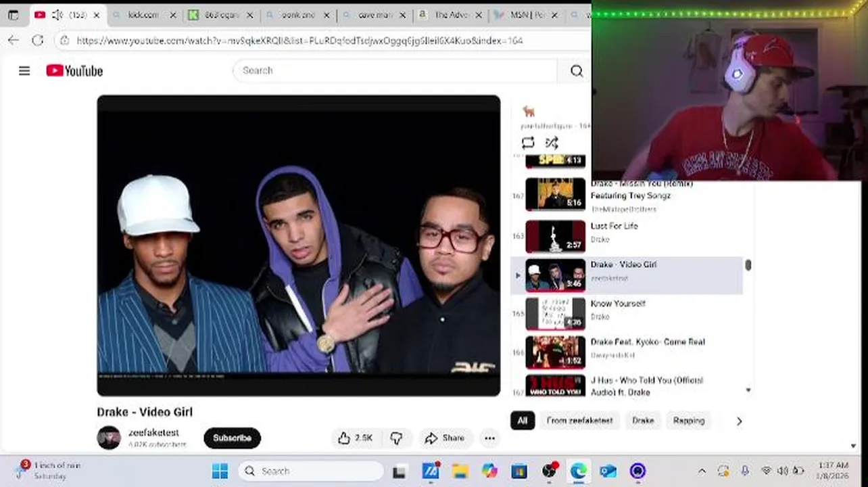The height and width of the screenshot is (487, 868).
Task: Show more filter chips with right arrow
Action: pos(739,421)
